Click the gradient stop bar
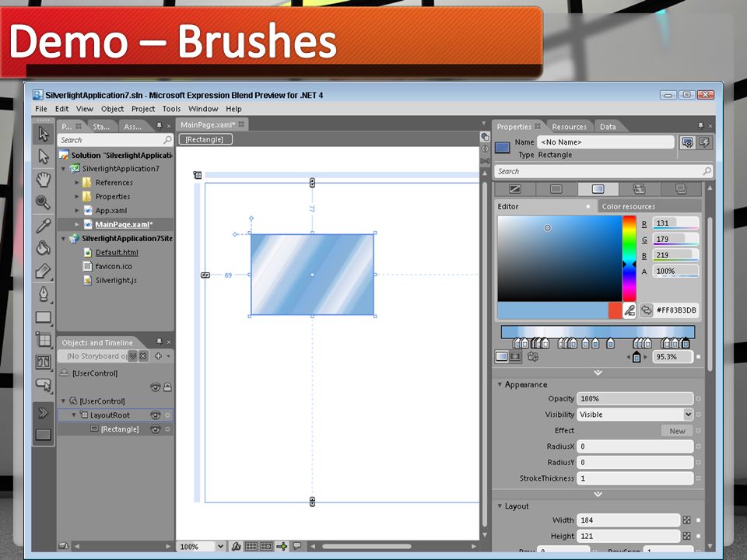Viewport: 747px width, 560px height. coord(598,332)
